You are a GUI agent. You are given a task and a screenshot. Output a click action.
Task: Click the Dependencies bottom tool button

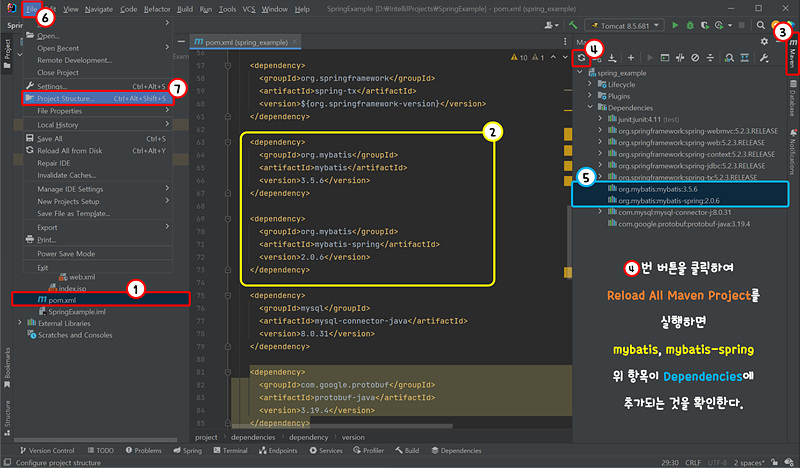456,451
